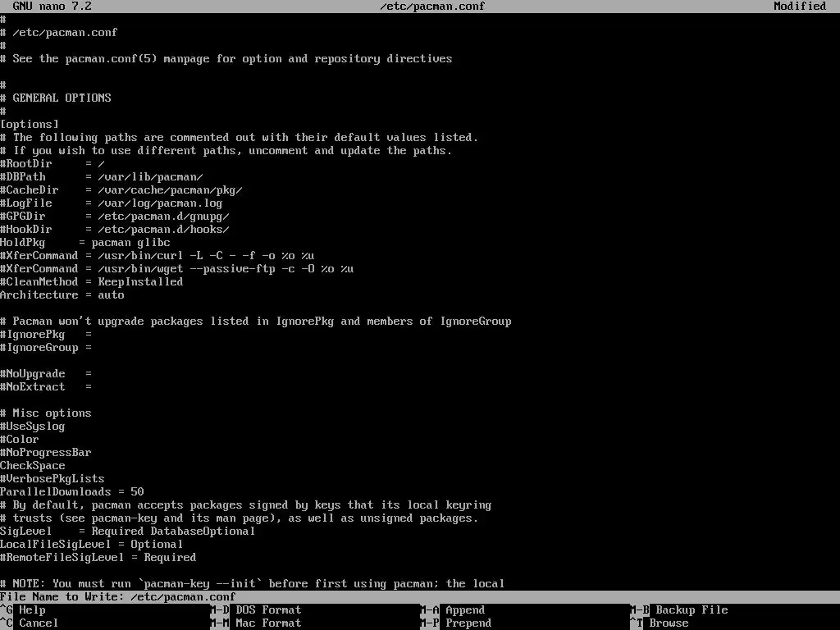Click the '#RemoteFileSigLevel = Required' line
Viewport: 840px width, 630px height.
pos(98,558)
